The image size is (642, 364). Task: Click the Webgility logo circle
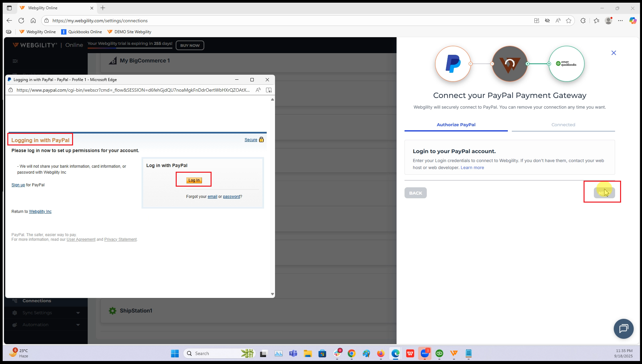pos(510,64)
